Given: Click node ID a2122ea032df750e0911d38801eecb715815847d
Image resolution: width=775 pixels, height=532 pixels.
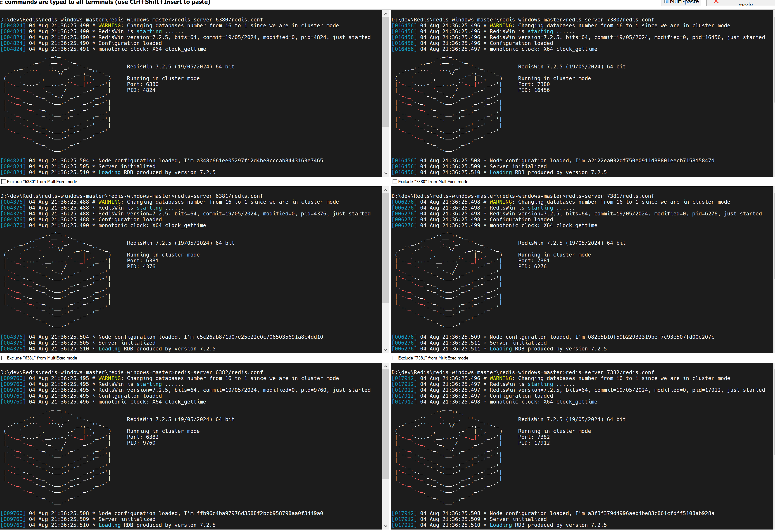Looking at the screenshot, I should click(651, 161).
